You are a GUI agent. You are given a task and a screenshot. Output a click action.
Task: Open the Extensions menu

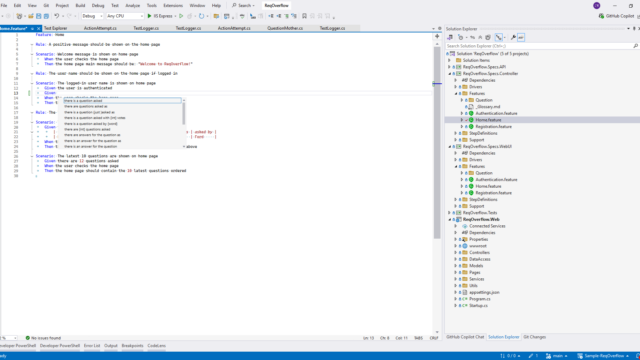tap(173, 5)
